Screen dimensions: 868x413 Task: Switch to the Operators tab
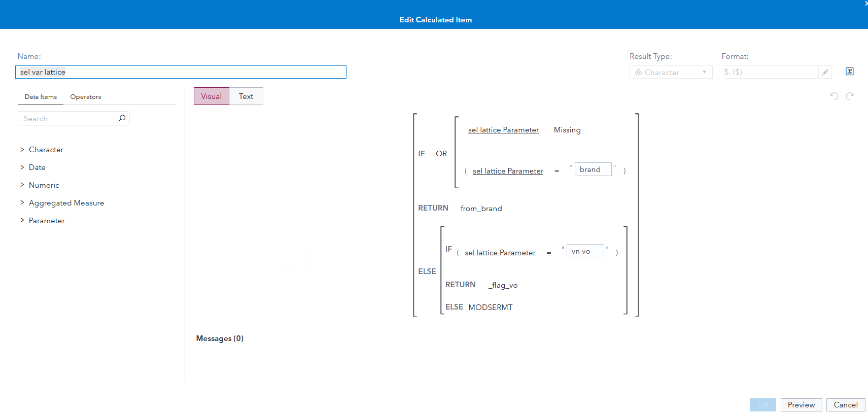[x=86, y=97]
